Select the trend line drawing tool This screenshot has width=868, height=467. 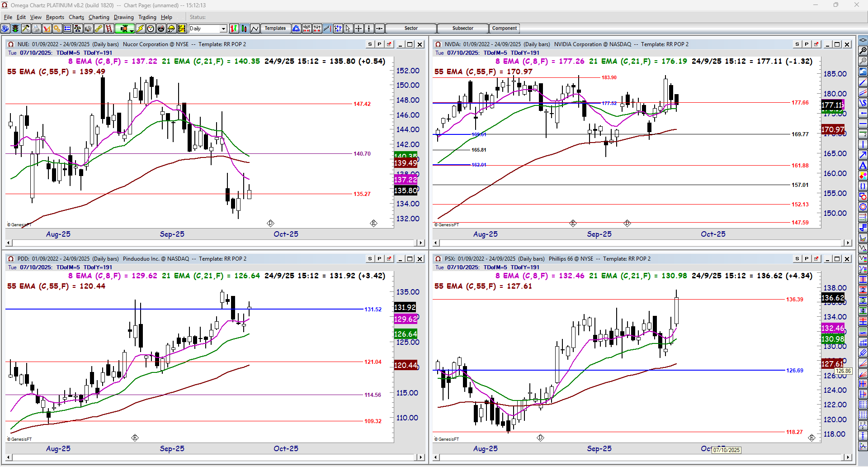[x=863, y=82]
